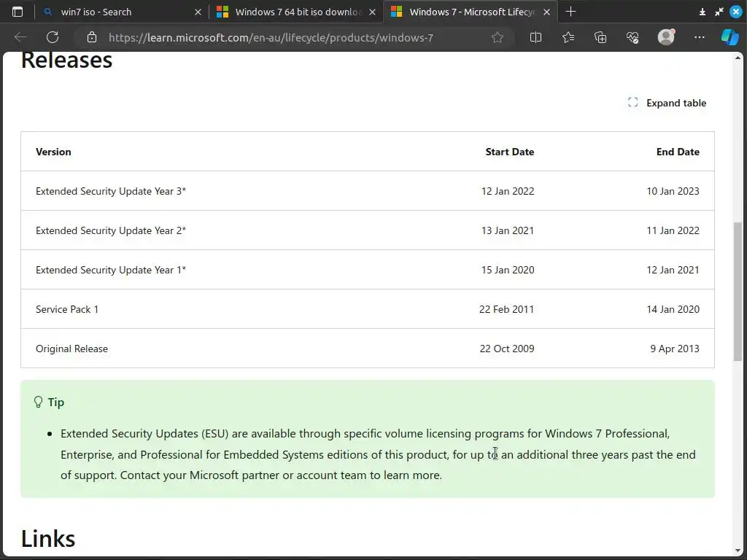Open split screen view

[x=535, y=37]
